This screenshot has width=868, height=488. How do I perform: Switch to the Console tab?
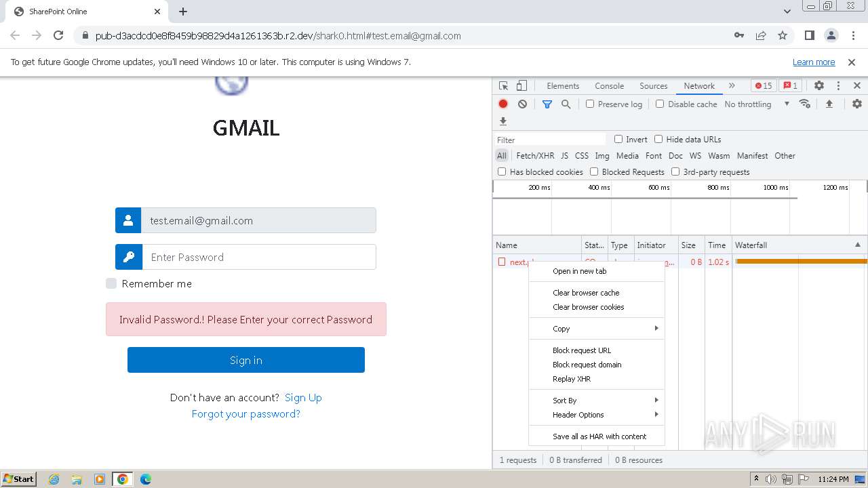[609, 86]
